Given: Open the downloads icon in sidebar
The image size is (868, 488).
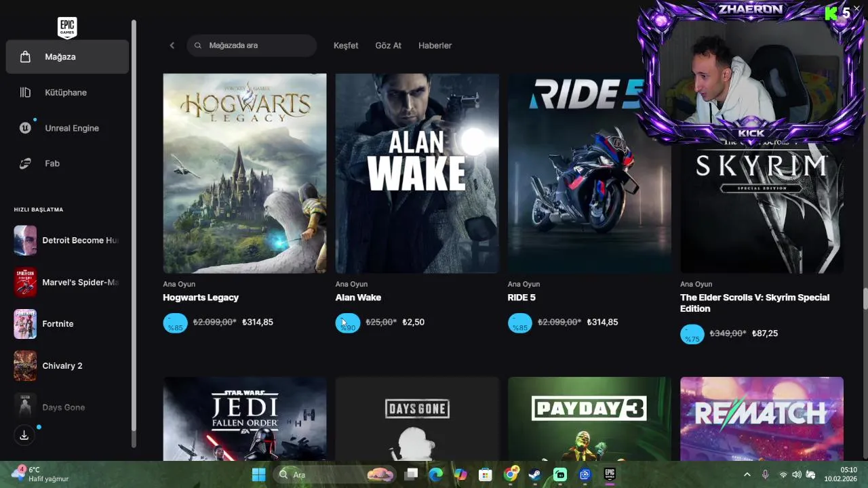Looking at the screenshot, I should (24, 435).
